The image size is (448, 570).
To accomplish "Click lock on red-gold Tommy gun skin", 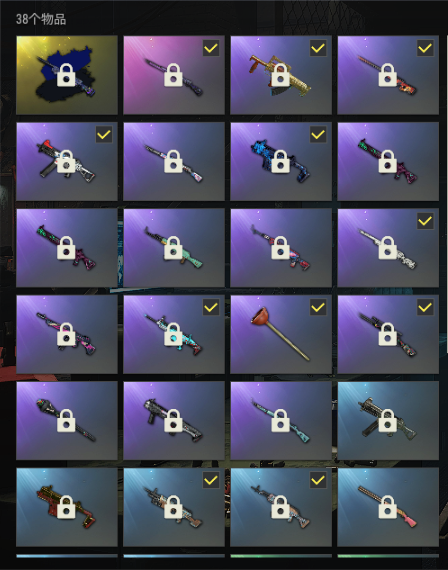I will click(66, 507).
